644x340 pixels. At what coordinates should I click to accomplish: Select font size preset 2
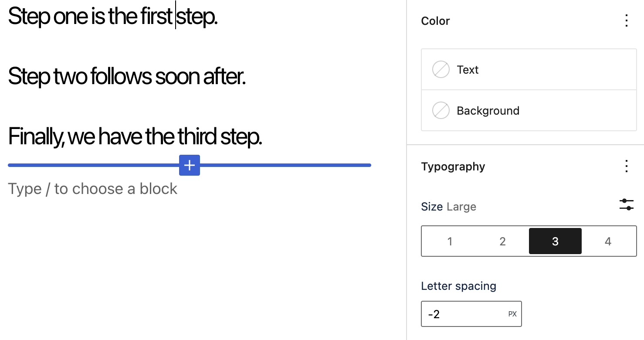tap(502, 241)
